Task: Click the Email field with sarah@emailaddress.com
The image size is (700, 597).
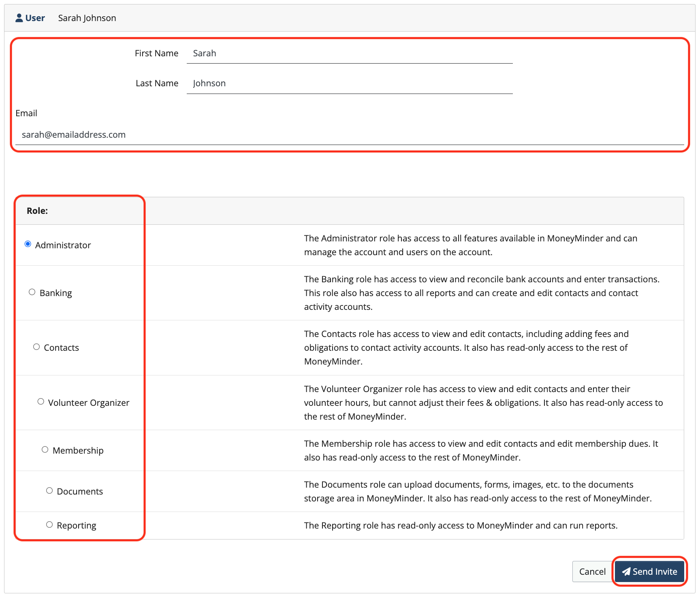Action: (x=350, y=135)
